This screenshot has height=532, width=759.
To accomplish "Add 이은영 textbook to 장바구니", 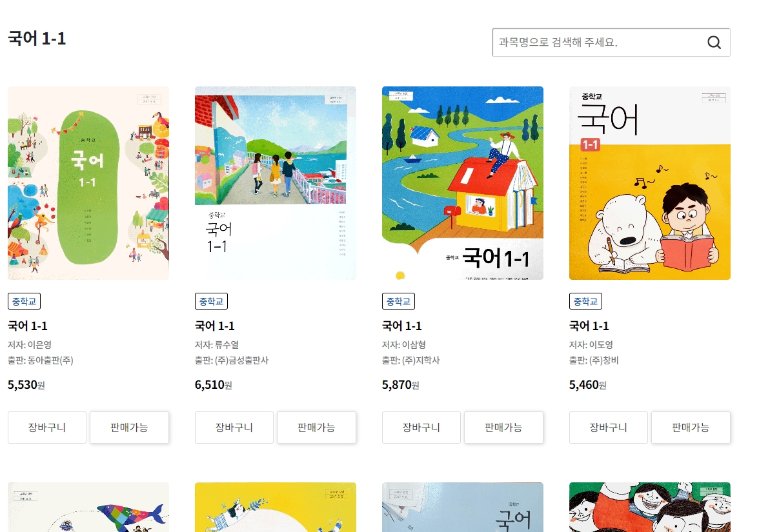I will point(47,428).
